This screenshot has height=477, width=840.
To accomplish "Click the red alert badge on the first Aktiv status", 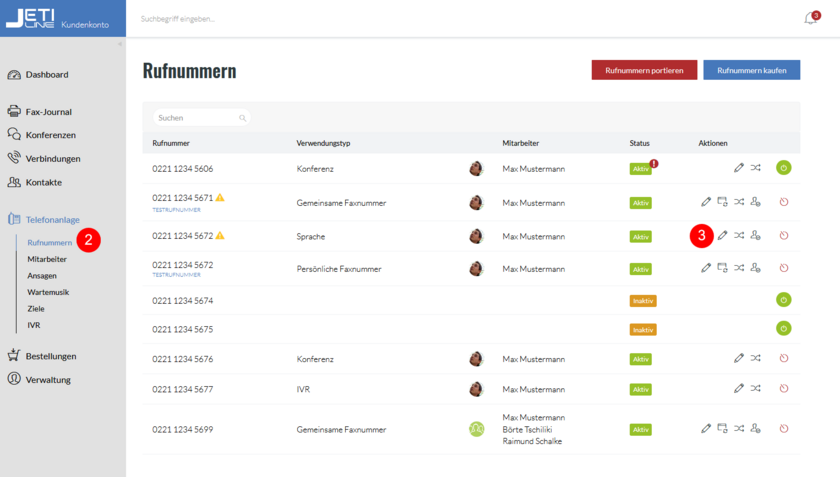I will coord(654,163).
